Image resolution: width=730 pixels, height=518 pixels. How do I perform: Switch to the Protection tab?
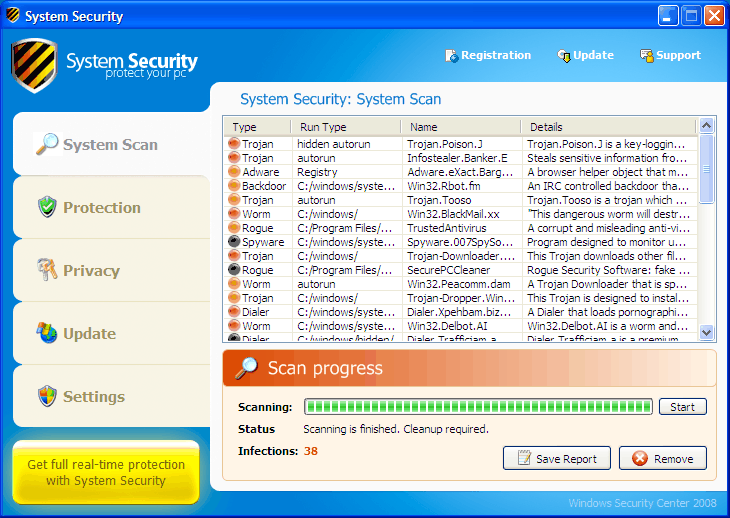[112, 207]
